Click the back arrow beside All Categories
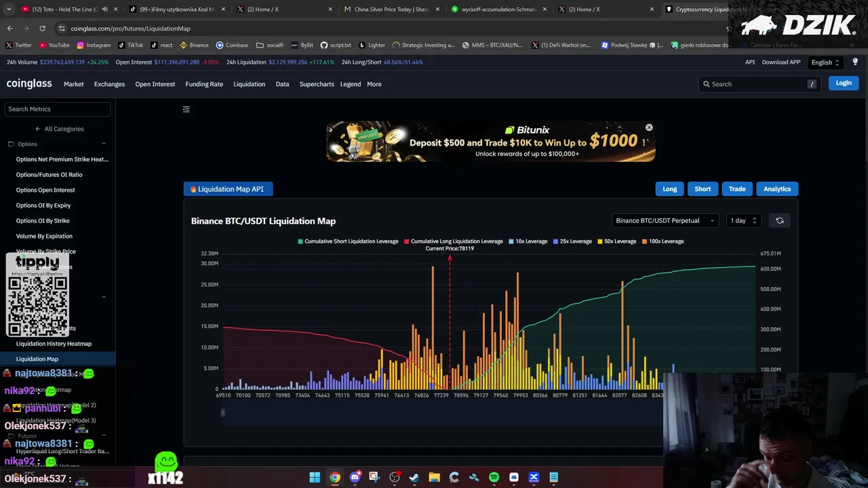 (38, 129)
